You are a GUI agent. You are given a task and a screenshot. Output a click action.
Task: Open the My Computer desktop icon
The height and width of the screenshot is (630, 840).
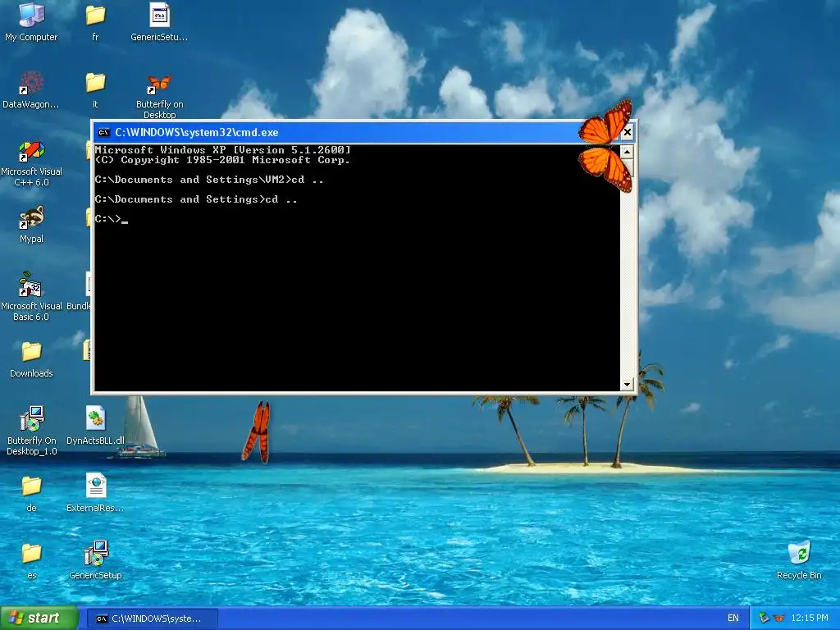31,21
